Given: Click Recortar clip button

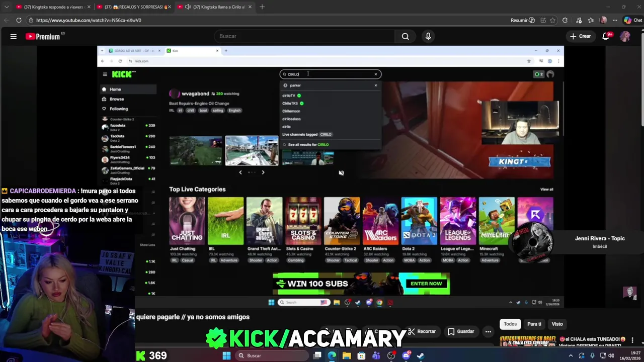Looking at the screenshot, I should click(422, 331).
